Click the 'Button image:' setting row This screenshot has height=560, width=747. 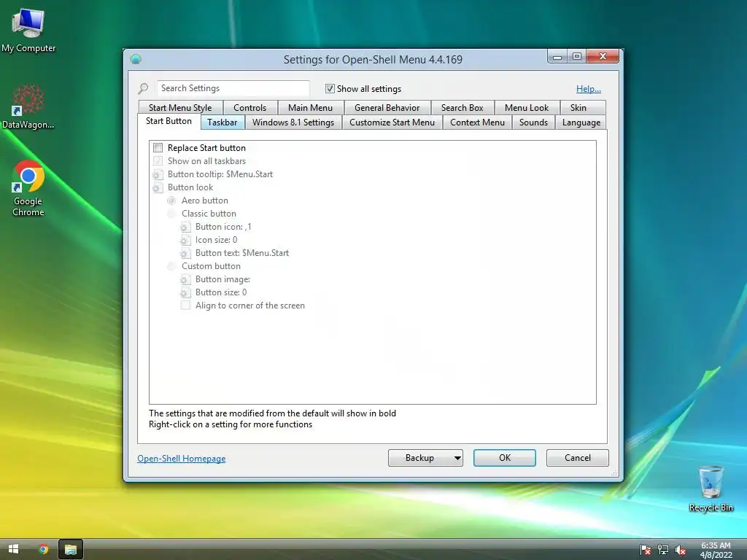point(222,279)
